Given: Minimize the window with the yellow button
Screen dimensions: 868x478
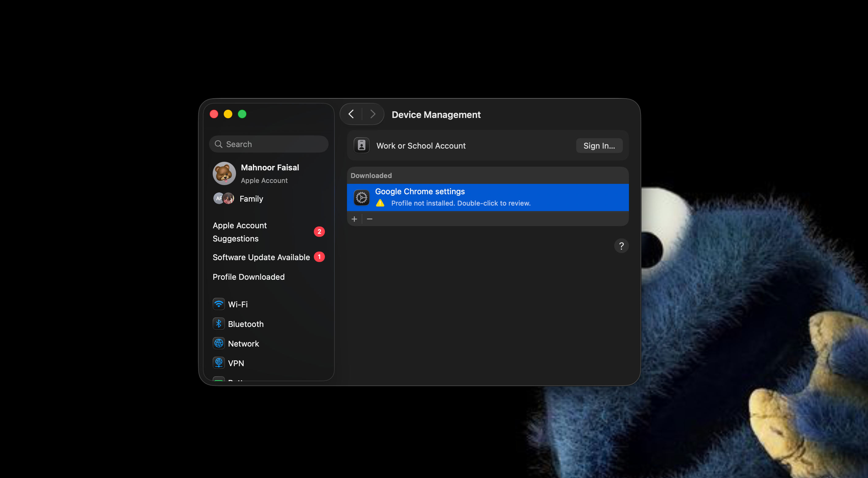Looking at the screenshot, I should pos(228,114).
